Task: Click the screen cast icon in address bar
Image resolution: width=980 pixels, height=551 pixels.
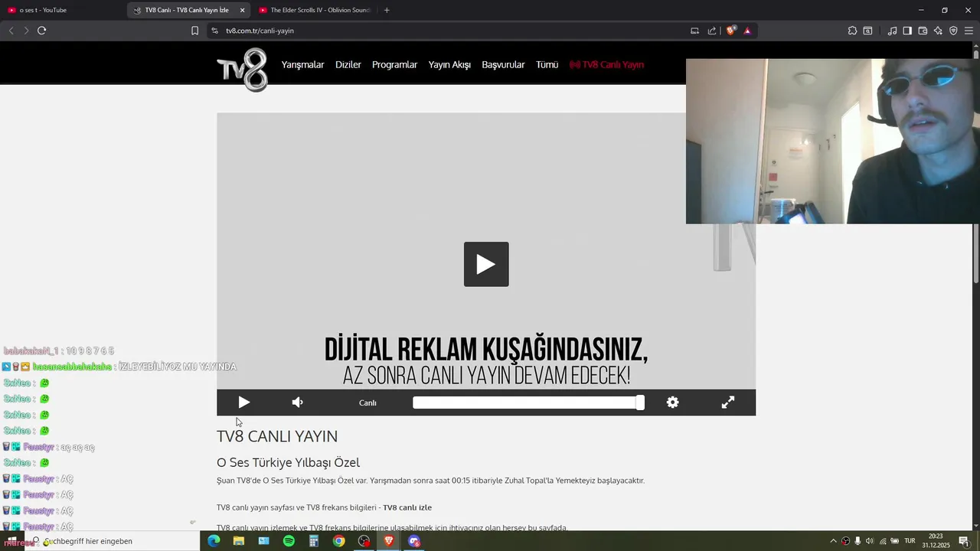Action: [x=694, y=31]
